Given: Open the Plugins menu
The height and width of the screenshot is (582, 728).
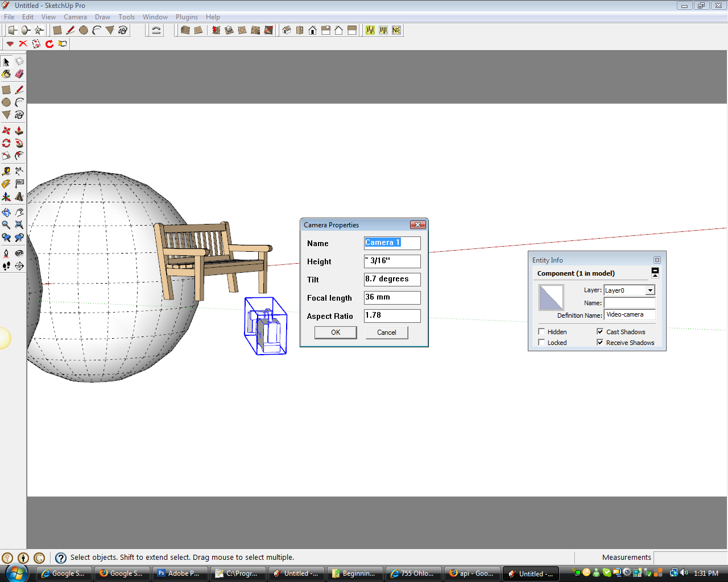Looking at the screenshot, I should point(187,17).
